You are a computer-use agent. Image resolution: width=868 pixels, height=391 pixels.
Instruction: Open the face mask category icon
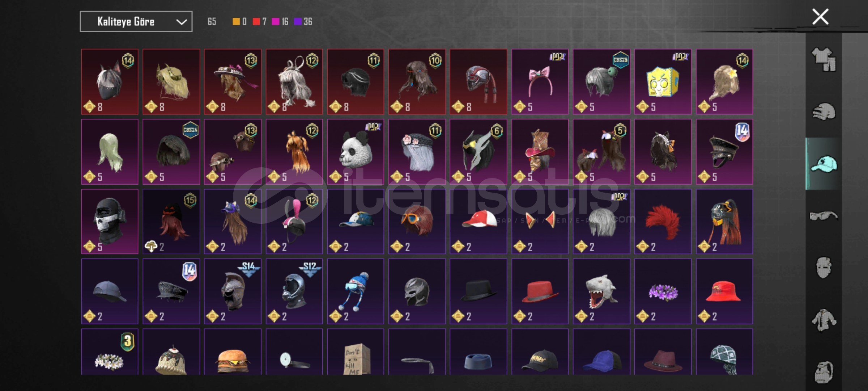pos(824,268)
